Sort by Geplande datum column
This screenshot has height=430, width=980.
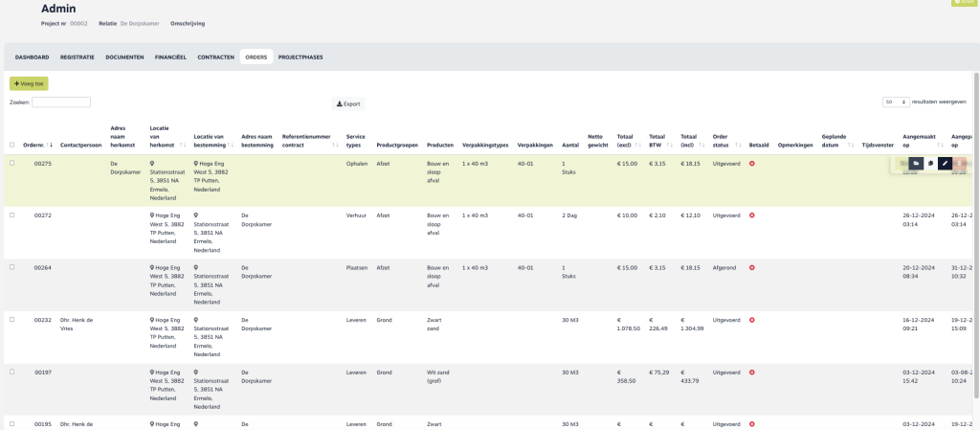[851, 145]
